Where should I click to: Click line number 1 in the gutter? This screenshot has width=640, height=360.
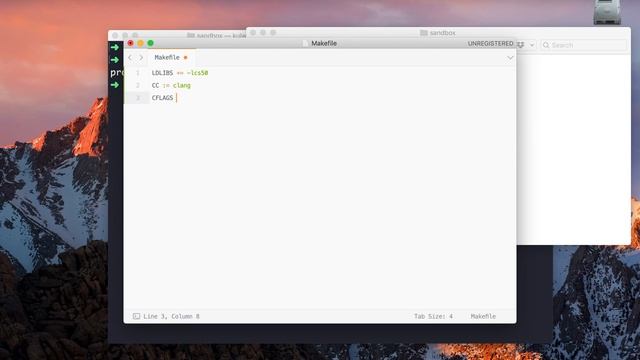click(138, 73)
